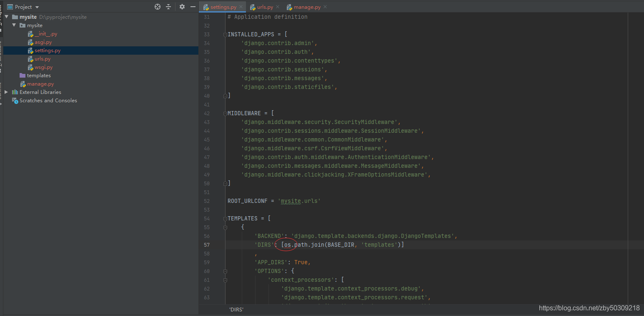
Task: Click line number 57 in the editor gutter
Action: (207, 245)
